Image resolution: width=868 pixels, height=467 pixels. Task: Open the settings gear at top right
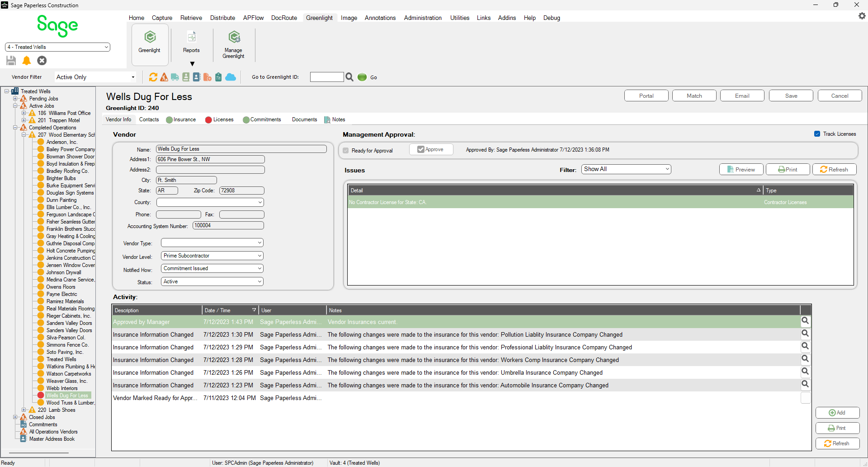tap(862, 16)
